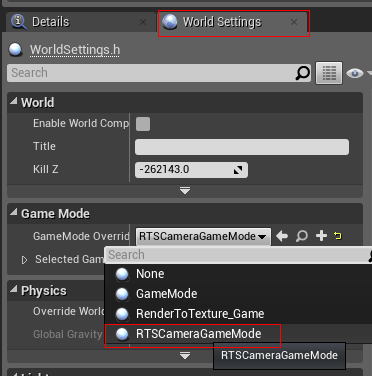Toggle the Enable World Composition checkbox

point(143,124)
